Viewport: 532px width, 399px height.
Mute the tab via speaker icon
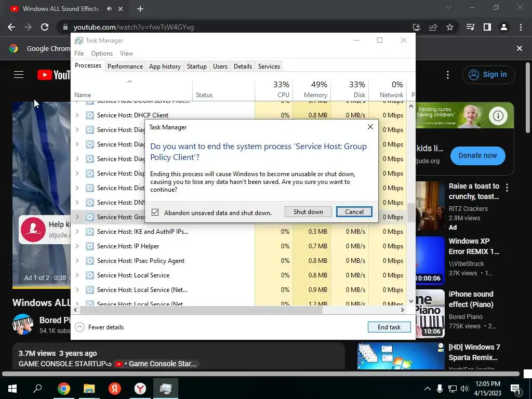[109, 9]
